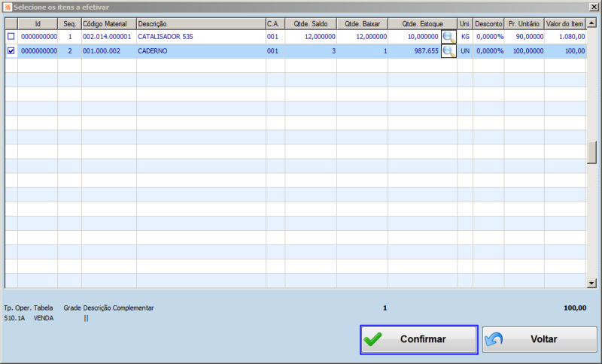The width and height of the screenshot is (602, 364).
Task: Click the stock lookup magnifier for CATALISADOR 53S
Action: (x=448, y=37)
